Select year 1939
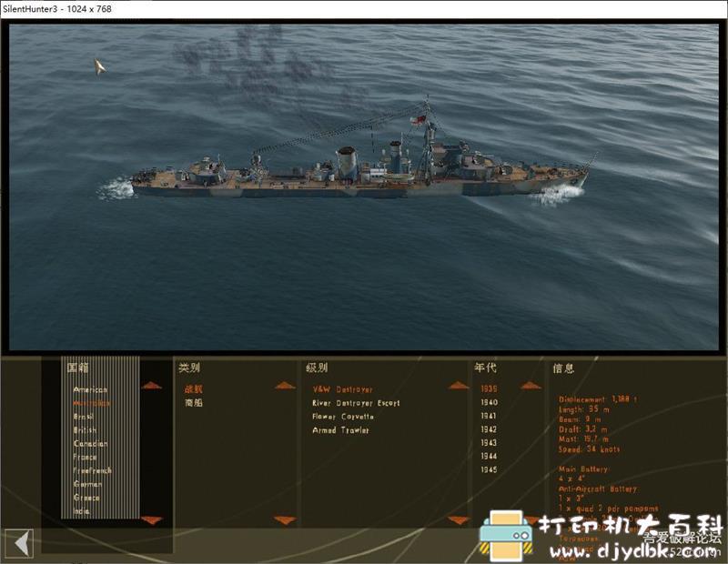 pyautogui.click(x=489, y=388)
